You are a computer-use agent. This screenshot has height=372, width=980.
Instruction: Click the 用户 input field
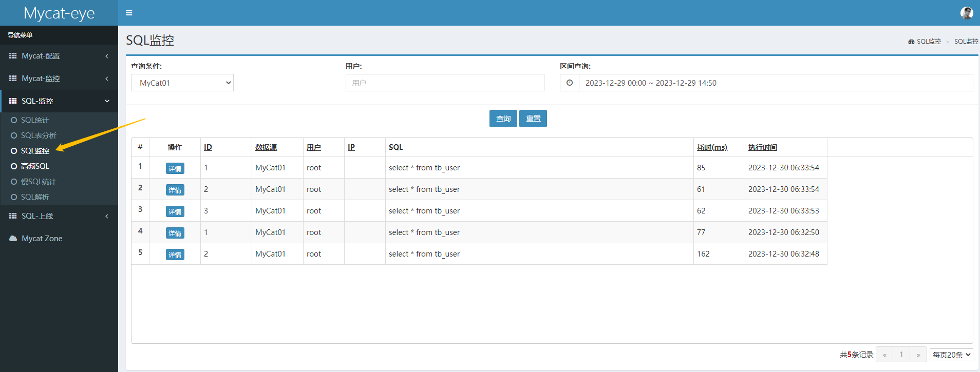pyautogui.click(x=445, y=83)
